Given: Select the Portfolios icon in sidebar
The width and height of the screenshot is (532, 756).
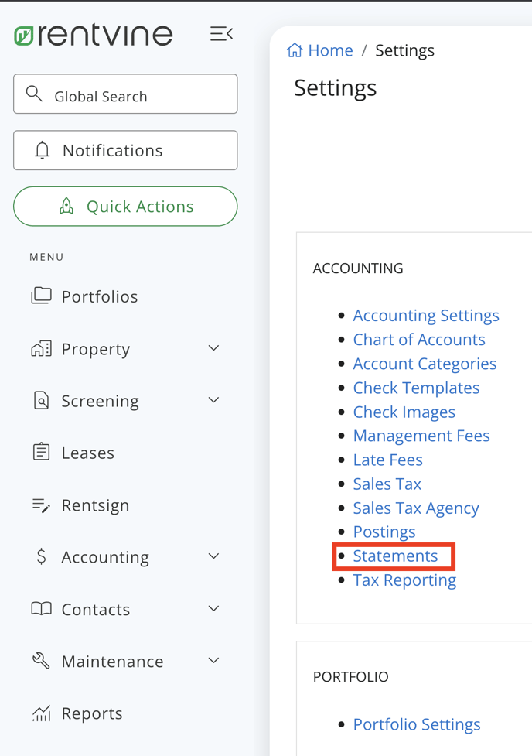Looking at the screenshot, I should pos(40,296).
